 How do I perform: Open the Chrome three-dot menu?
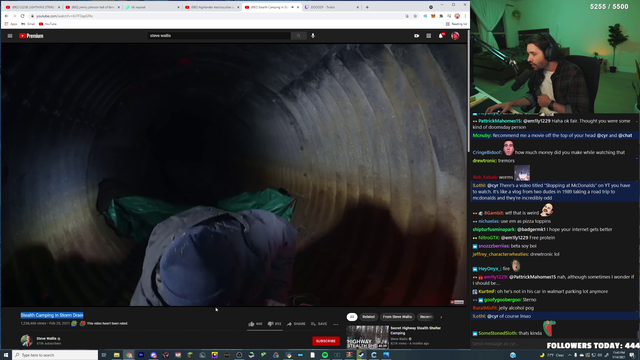tap(465, 16)
